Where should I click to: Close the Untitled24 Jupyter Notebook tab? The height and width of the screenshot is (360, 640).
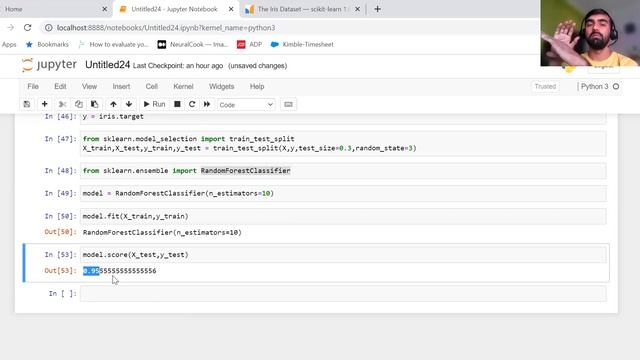(231, 9)
